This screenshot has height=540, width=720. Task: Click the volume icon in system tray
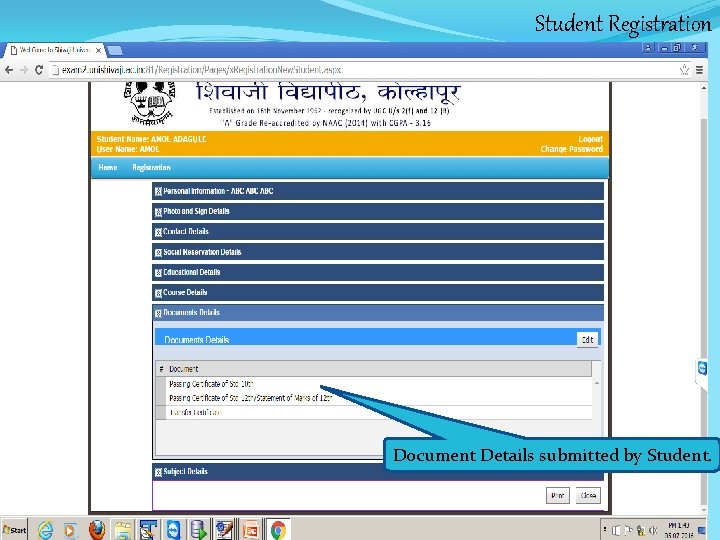653,531
